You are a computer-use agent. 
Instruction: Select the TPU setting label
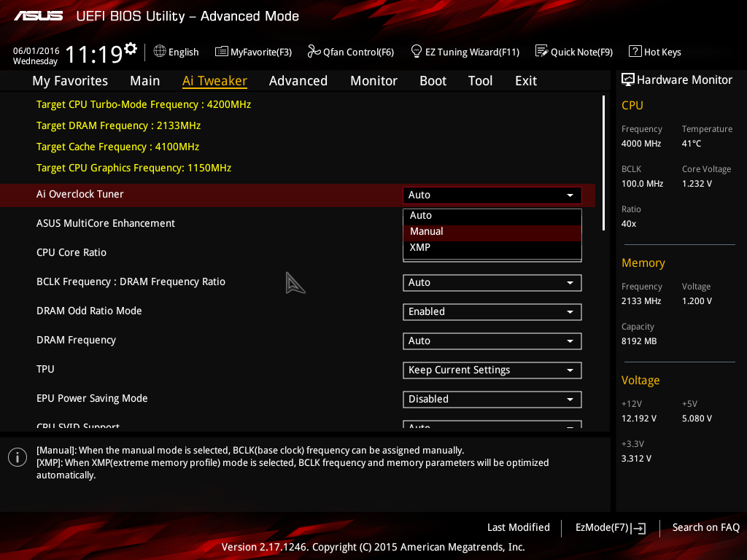click(45, 369)
